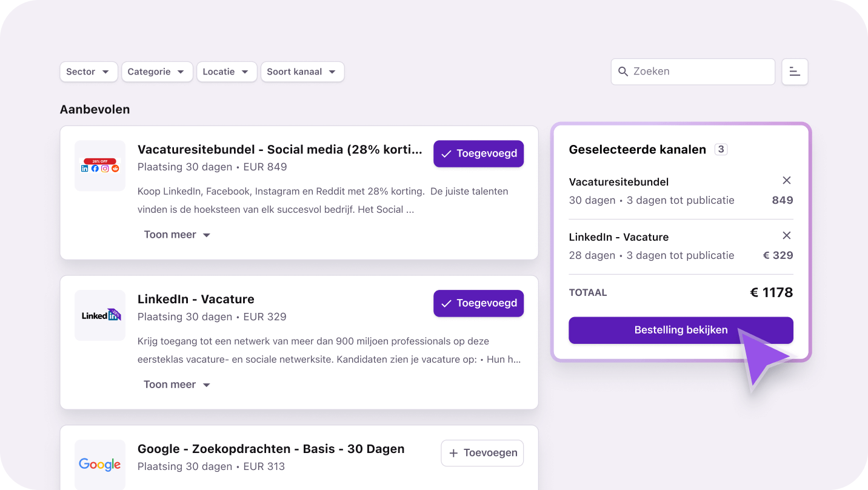The height and width of the screenshot is (490, 868).
Task: Remove LinkedIn - Vacature using its X icon
Action: 787,235
